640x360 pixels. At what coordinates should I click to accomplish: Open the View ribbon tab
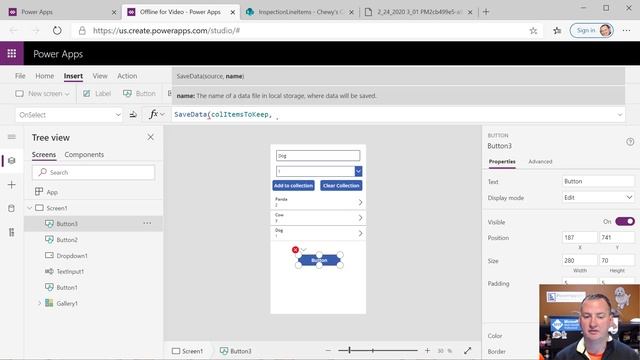pos(100,76)
